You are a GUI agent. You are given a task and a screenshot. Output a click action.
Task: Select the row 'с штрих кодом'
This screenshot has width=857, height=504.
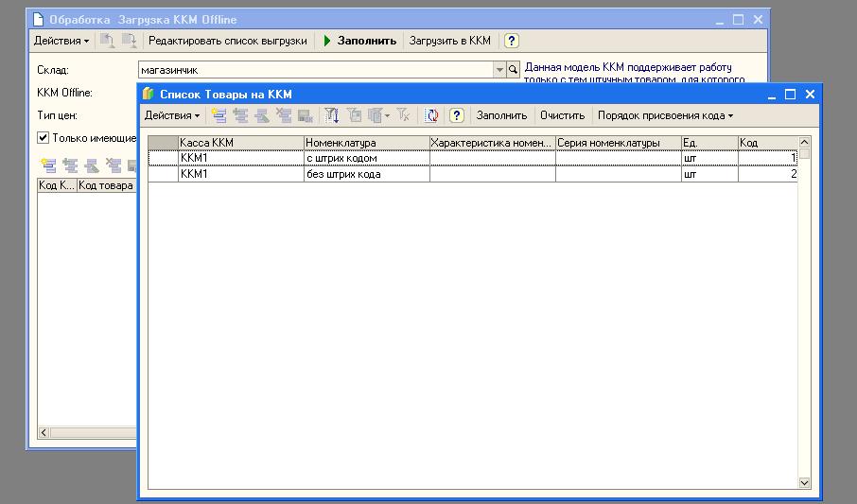pyautogui.click(x=473, y=158)
